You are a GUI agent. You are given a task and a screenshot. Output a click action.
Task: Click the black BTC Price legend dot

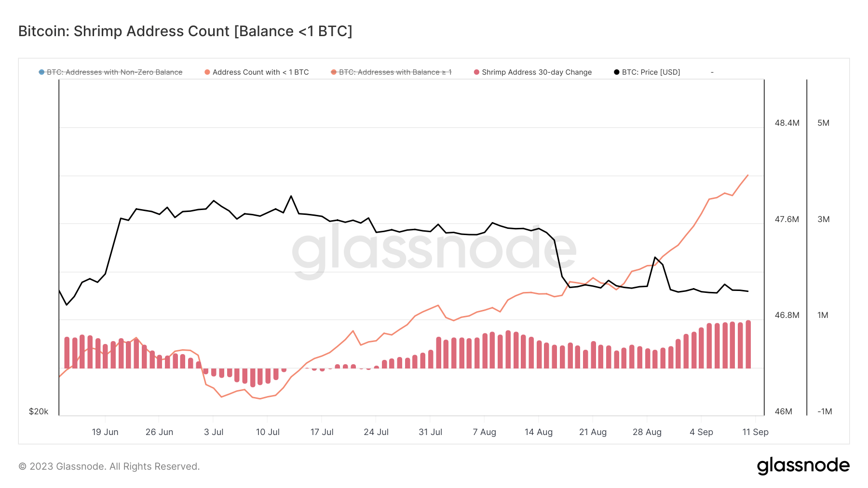click(x=616, y=72)
